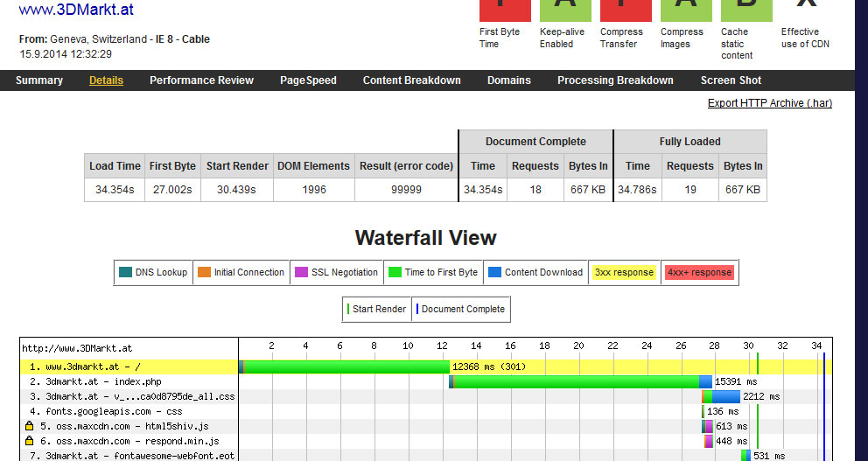Open Processing Breakdown tab
Image resolution: width=868 pixels, height=461 pixels.
616,80
